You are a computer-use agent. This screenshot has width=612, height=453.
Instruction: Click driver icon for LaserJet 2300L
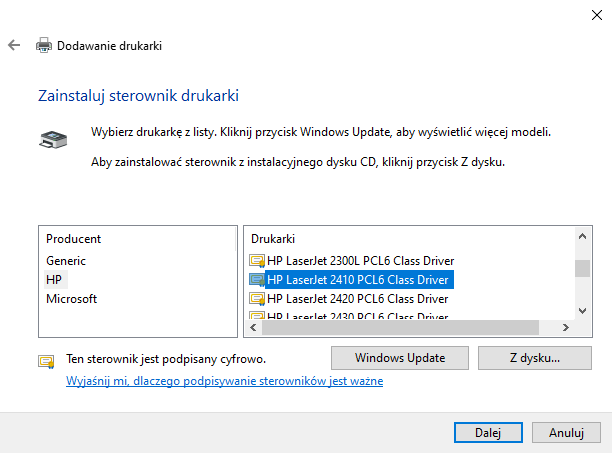257,261
